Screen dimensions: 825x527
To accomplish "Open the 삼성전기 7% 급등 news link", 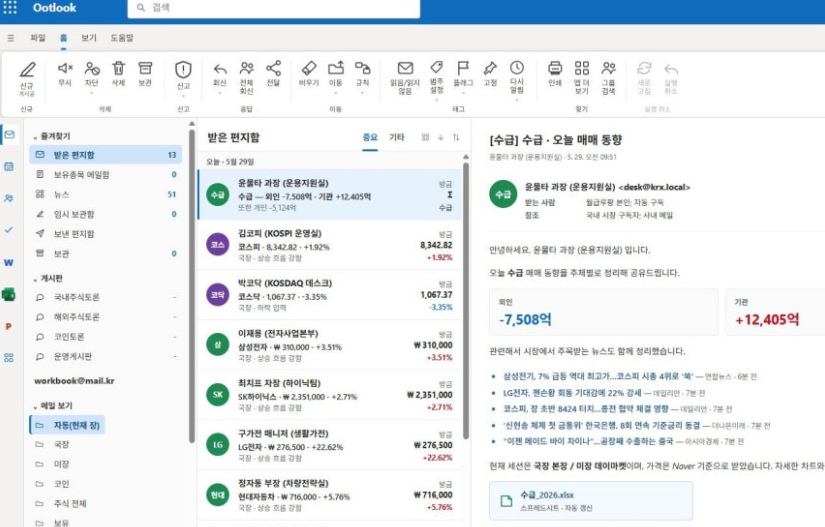I will (598, 376).
